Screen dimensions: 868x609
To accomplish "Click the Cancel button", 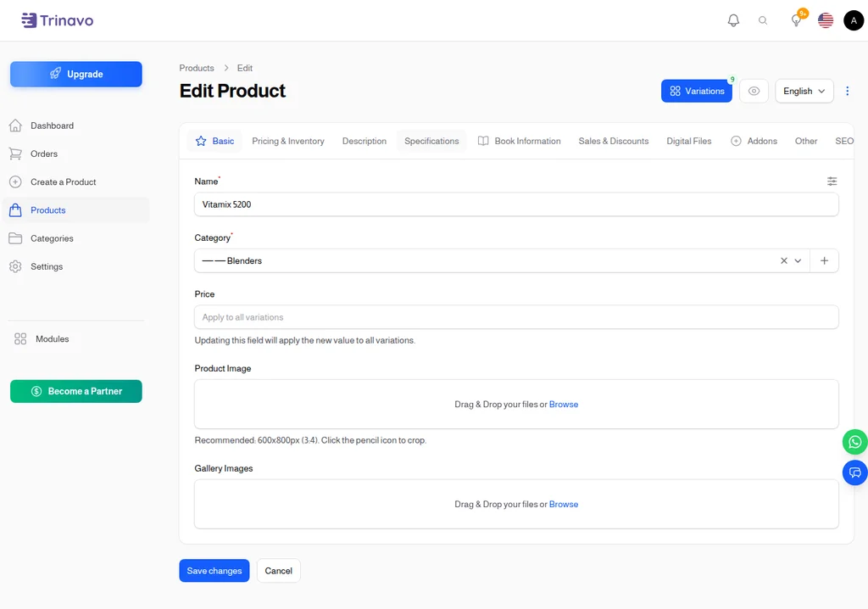I will [x=278, y=571].
